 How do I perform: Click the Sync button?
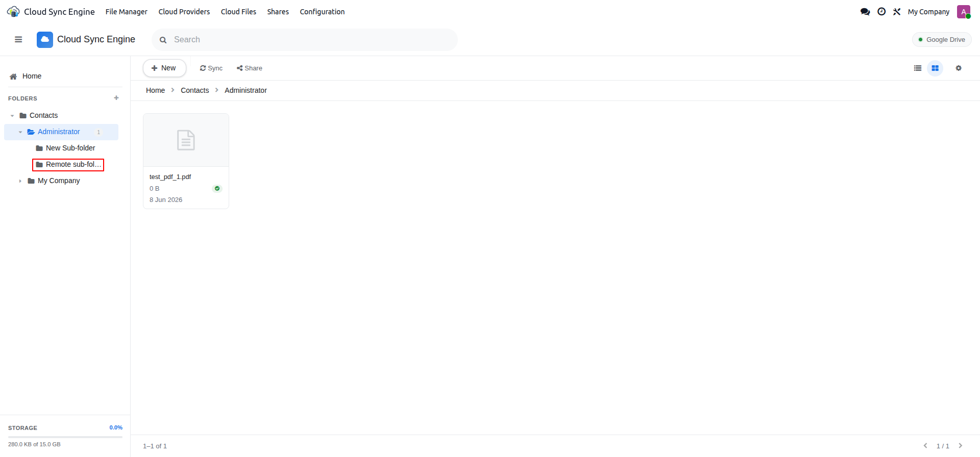[211, 68]
